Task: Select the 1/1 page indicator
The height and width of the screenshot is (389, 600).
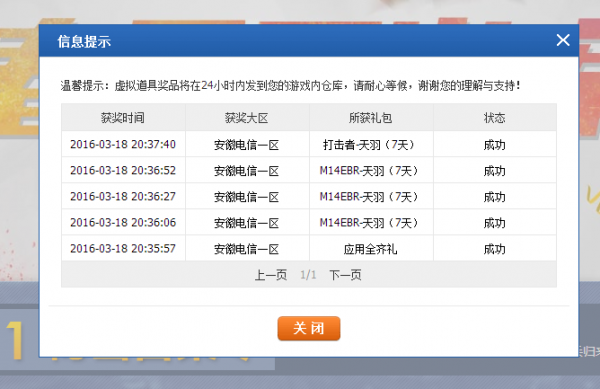Action: click(308, 275)
